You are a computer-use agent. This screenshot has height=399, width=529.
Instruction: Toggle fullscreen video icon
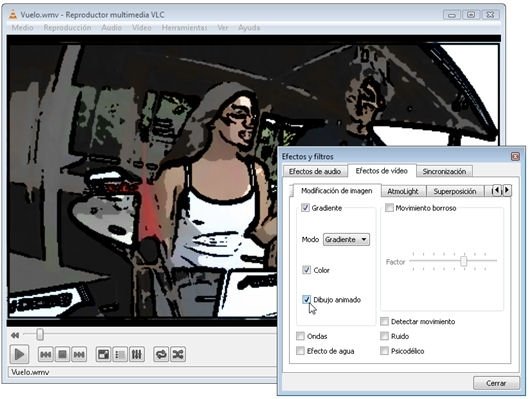103,354
